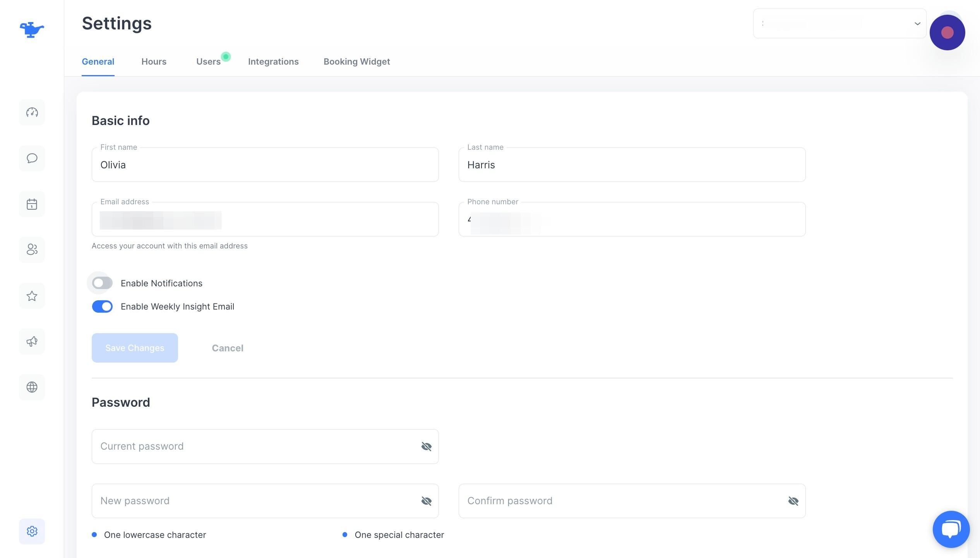
Task: Show the Current password field text
Action: 426,447
